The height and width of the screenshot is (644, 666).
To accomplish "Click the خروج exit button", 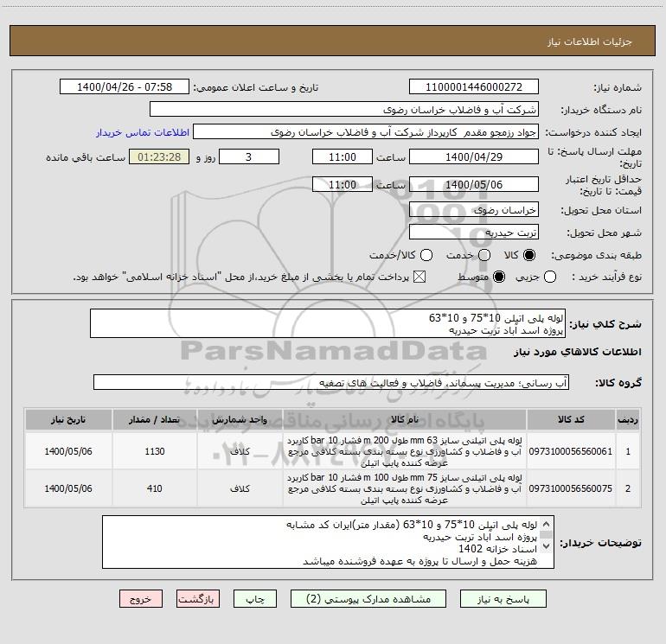I will click(x=141, y=599).
